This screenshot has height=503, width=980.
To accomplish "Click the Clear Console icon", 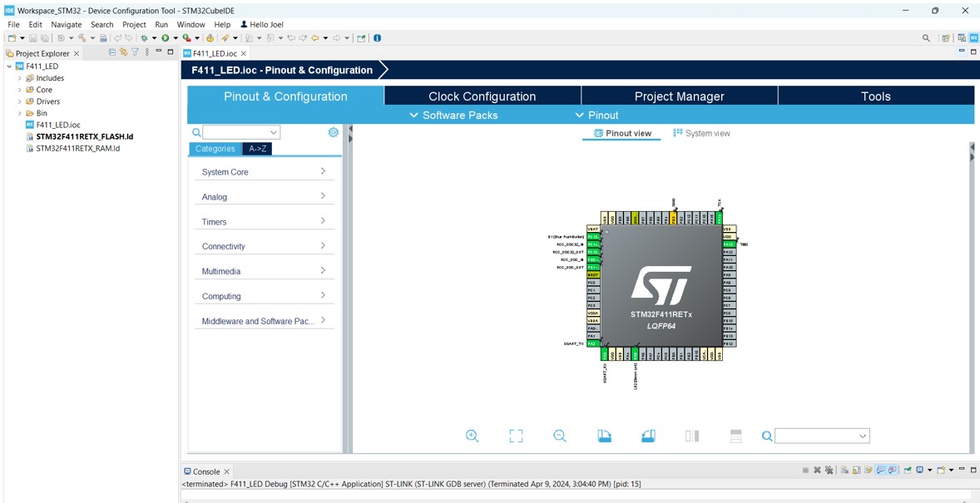I will pos(844,471).
